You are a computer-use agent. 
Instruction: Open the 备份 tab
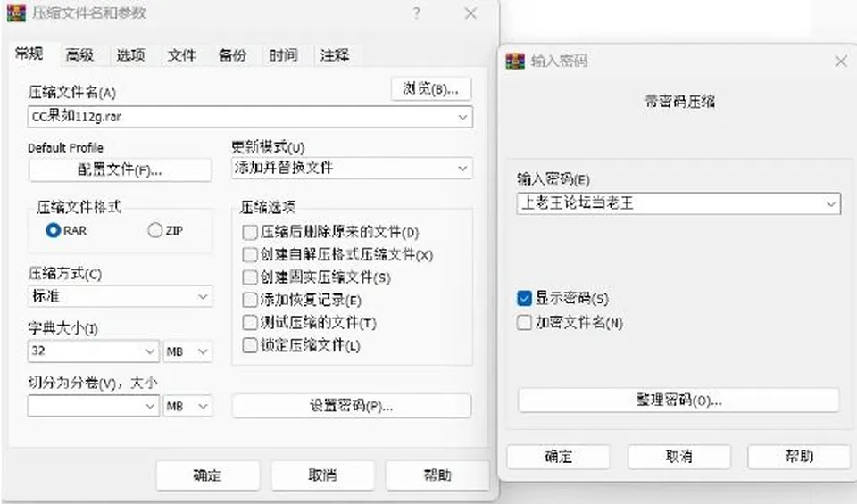[x=232, y=55]
